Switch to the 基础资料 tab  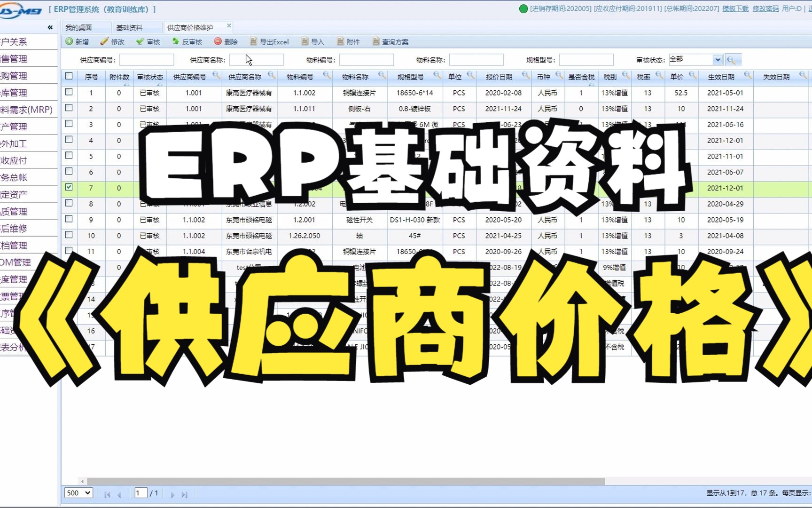129,27
